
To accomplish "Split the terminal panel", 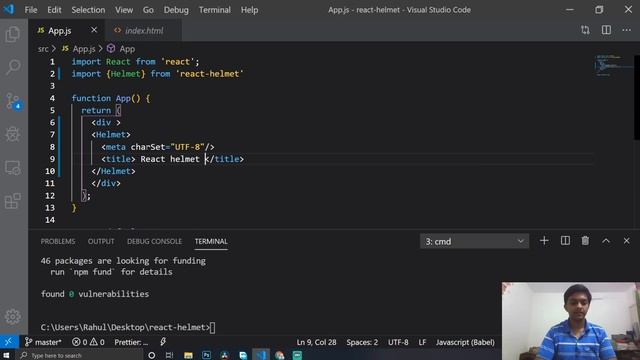I will [565, 241].
